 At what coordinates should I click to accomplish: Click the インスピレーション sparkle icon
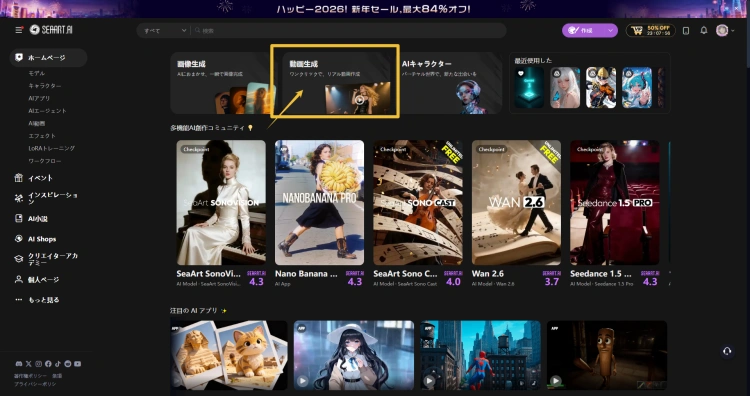(19, 198)
